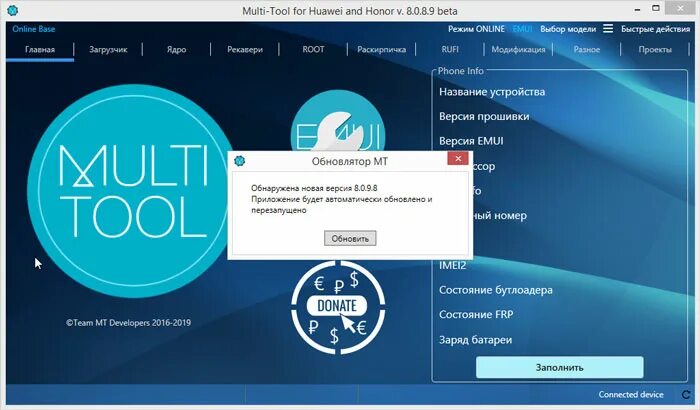Click Версия EMUI label
This screenshot has width=700, height=410.
[471, 141]
